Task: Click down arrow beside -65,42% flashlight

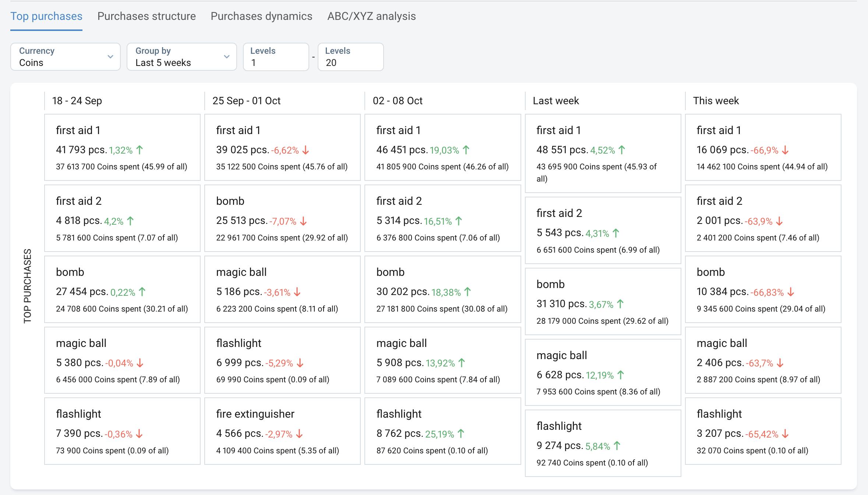Action: (x=785, y=434)
